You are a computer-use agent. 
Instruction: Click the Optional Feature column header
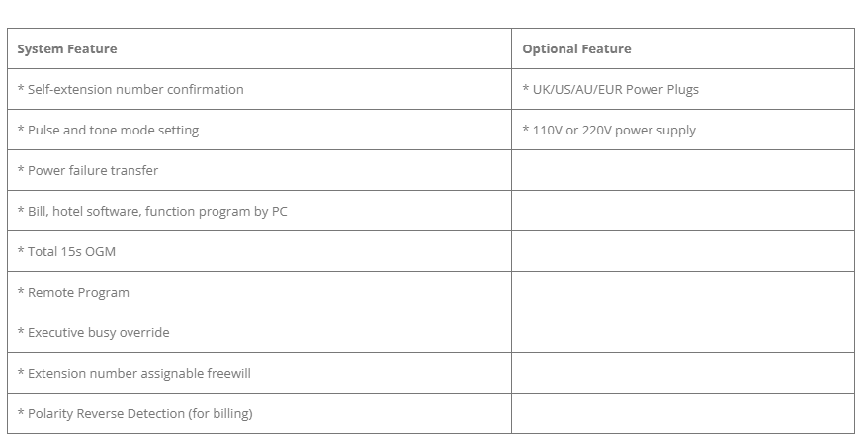[576, 49]
